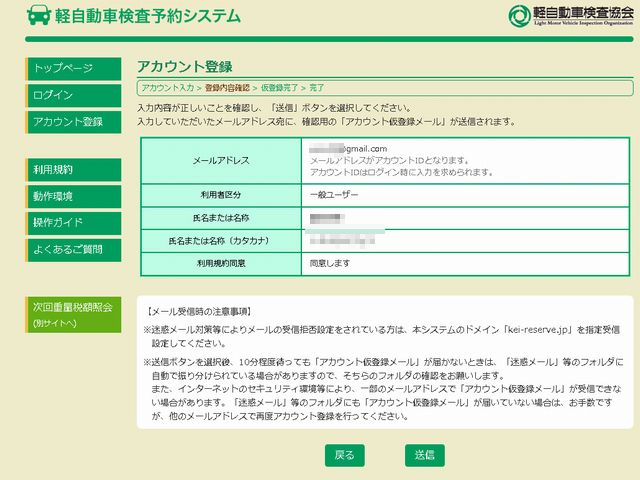
Task: Click the 軽自動車検査予約システム site title
Action: click(148, 16)
